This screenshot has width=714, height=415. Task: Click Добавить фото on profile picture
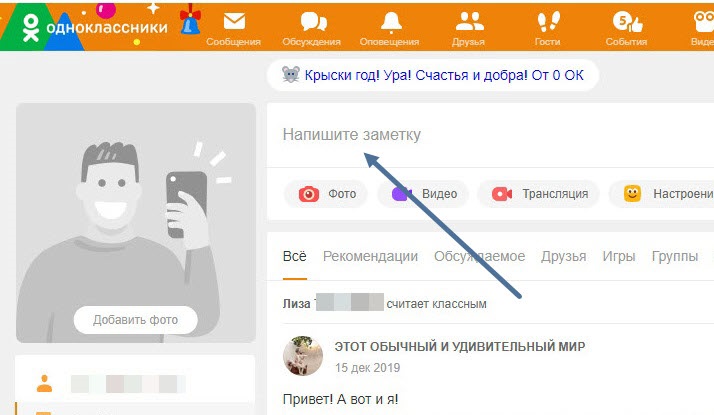(136, 320)
